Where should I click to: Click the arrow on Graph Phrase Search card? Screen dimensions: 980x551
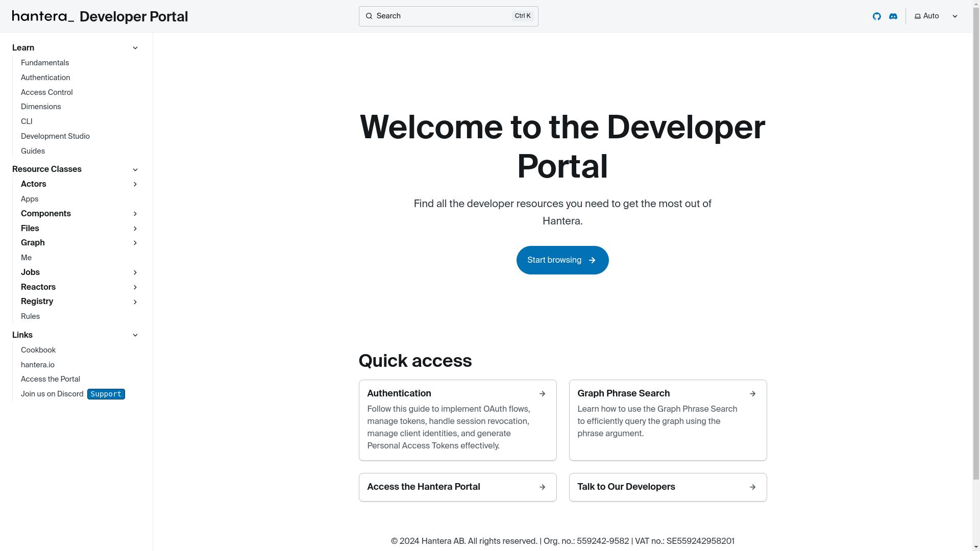753,394
